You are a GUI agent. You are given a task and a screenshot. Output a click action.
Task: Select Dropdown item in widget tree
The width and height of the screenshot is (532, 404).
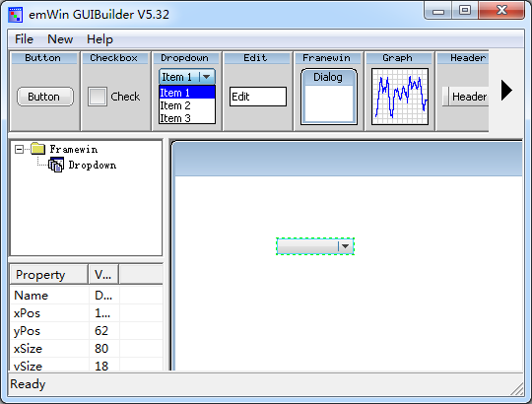[x=93, y=166]
